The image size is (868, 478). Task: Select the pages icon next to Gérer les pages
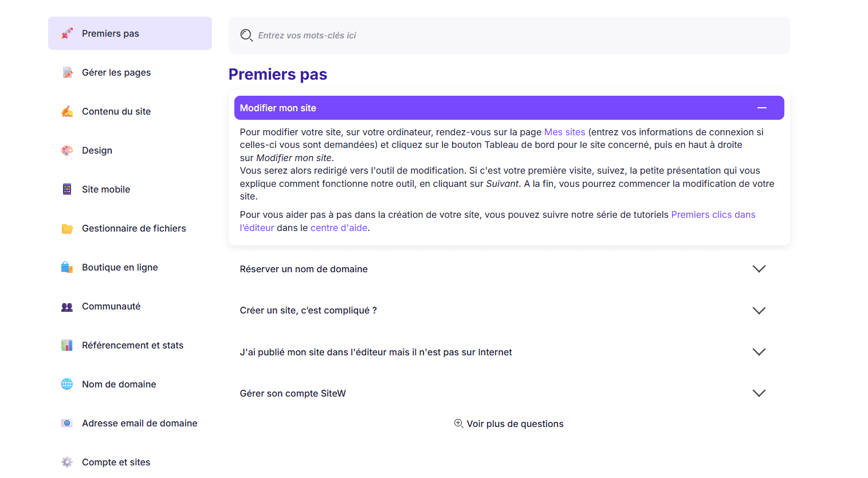point(66,72)
